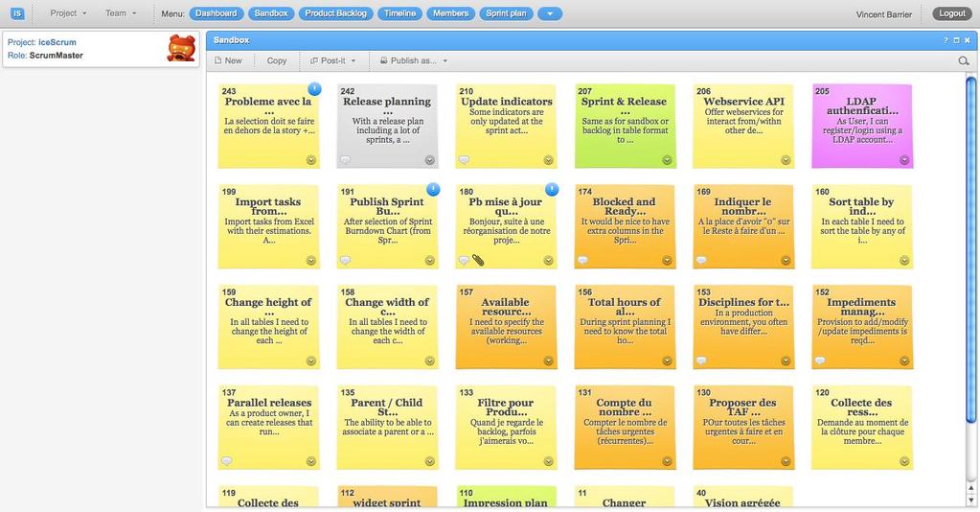Expand the Team dropdown menu
980x512 pixels.
click(x=120, y=13)
